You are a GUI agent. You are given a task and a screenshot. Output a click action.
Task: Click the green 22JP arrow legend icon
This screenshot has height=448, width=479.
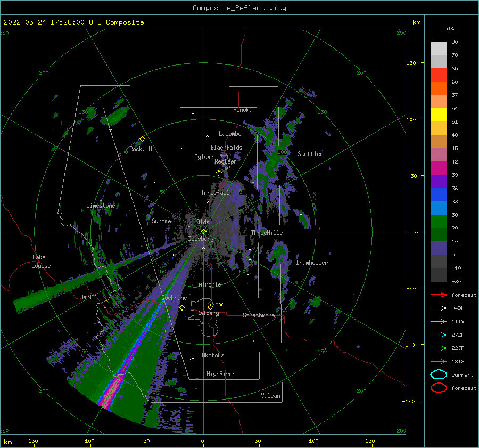[439, 348]
